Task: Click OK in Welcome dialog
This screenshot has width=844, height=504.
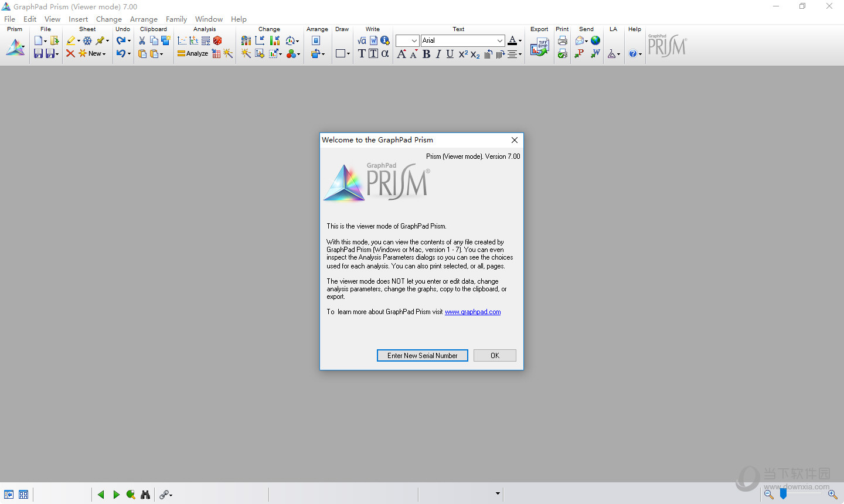Action: coord(495,356)
